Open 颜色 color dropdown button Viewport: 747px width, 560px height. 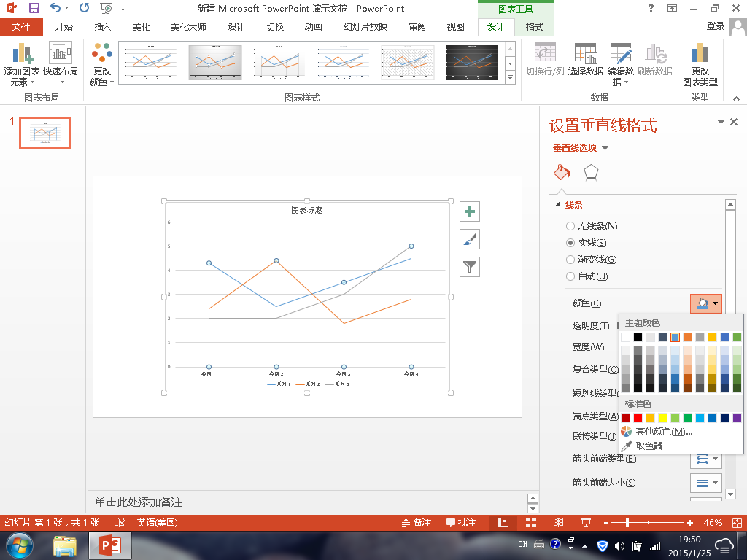[706, 303]
